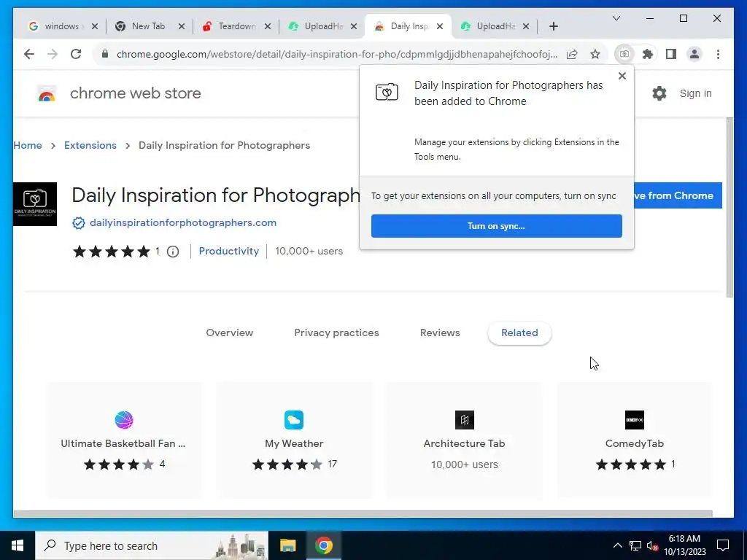Screen dimensions: 747x560
Task: Click the Chrome taskbar icon
Action: tap(323, 545)
